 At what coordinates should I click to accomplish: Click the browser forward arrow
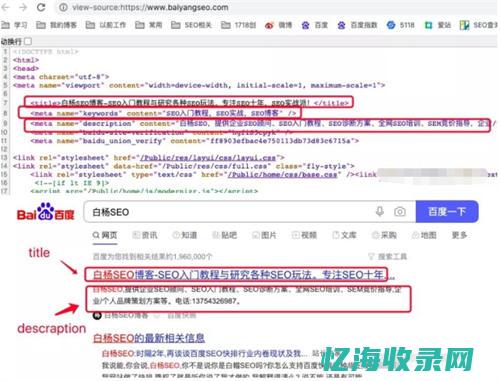tap(23, 7)
